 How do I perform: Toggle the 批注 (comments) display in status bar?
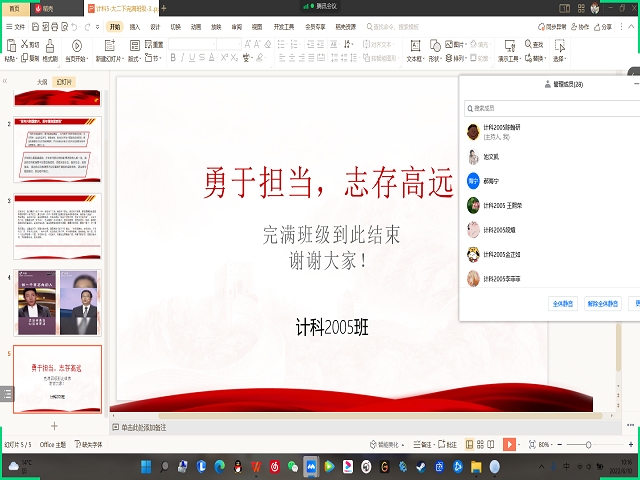click(x=451, y=443)
